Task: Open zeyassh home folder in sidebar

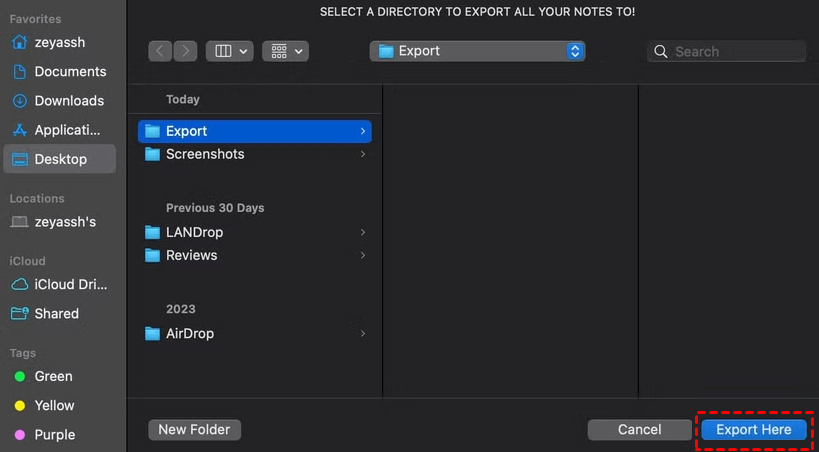Action: (x=60, y=43)
